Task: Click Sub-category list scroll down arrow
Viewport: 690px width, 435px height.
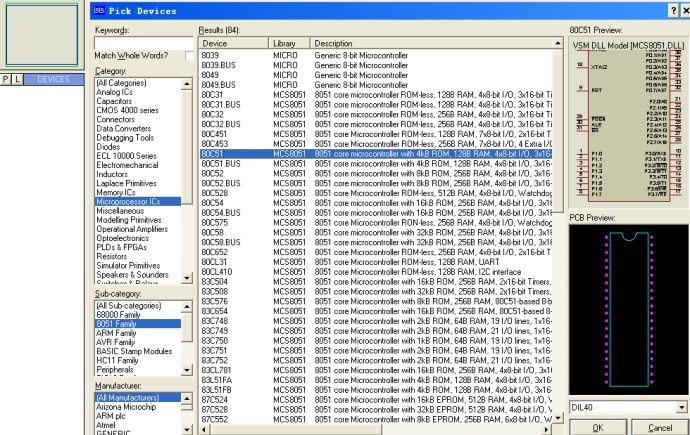Action: [x=187, y=370]
